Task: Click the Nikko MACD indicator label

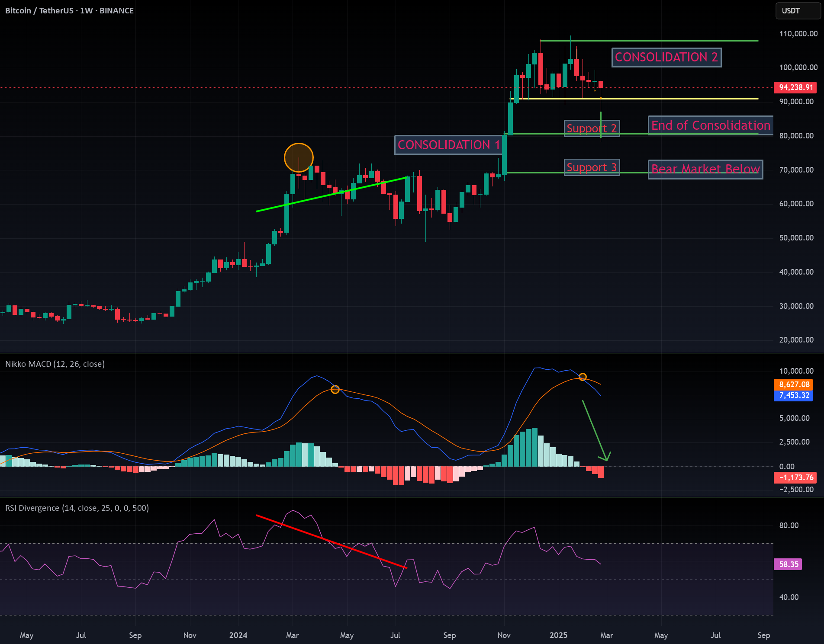Action: point(55,364)
